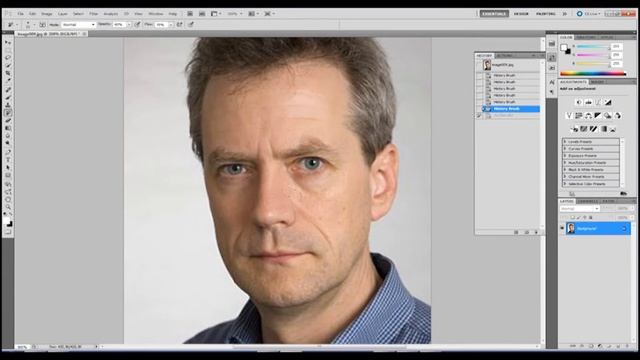
Task: Switch to the Essentials workspace
Action: point(494,13)
